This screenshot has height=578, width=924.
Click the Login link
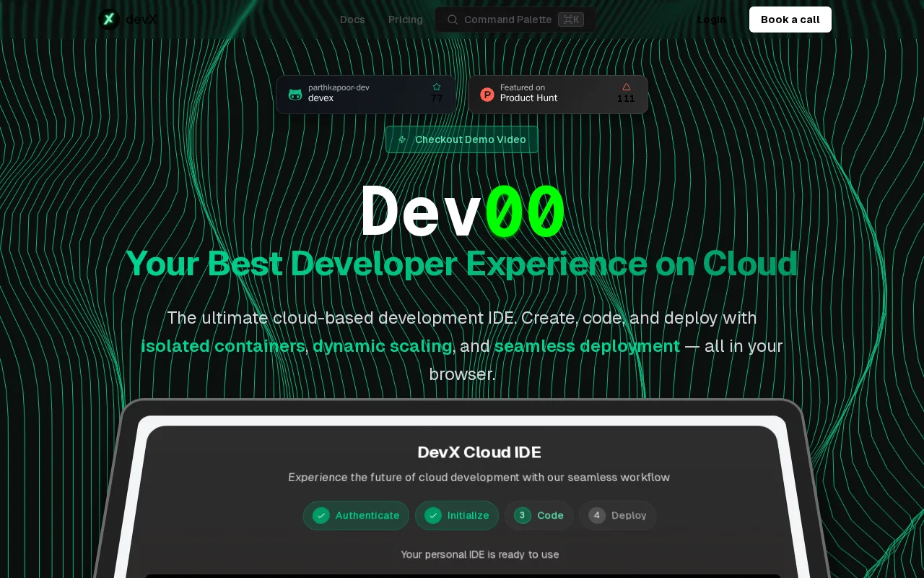point(712,20)
